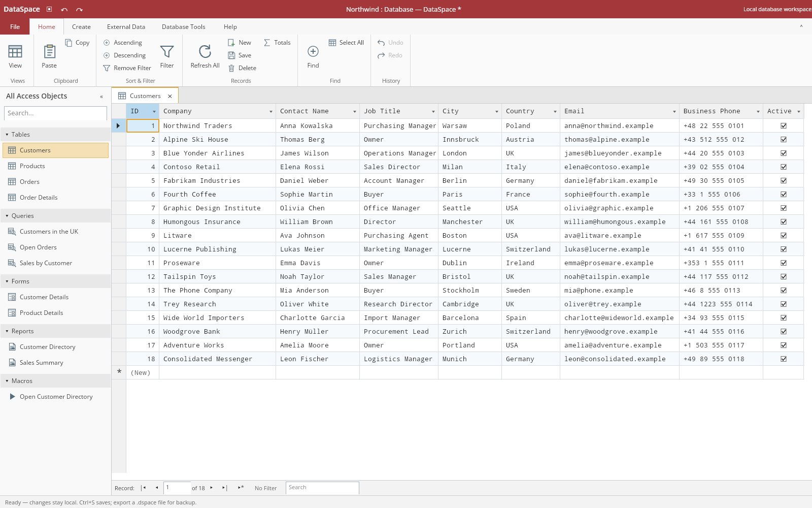The width and height of the screenshot is (812, 508).
Task: Toggle Active checkbox for Woodgrove Bank
Action: pyautogui.click(x=784, y=331)
